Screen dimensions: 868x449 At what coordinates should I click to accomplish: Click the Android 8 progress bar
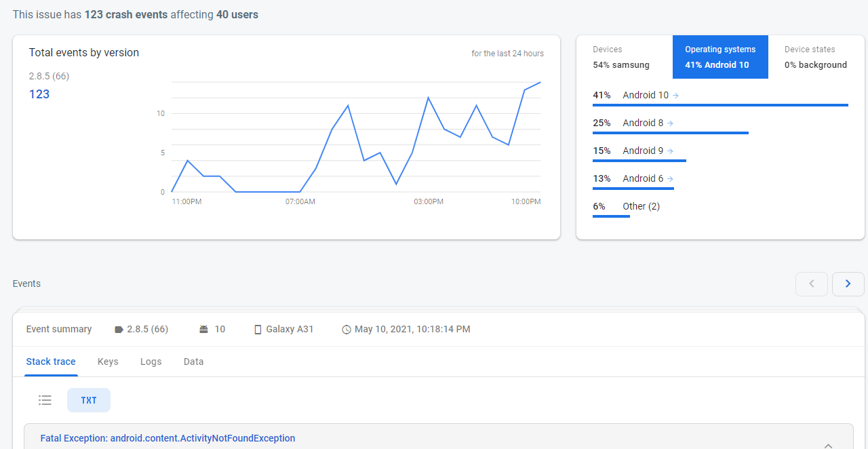(x=671, y=133)
